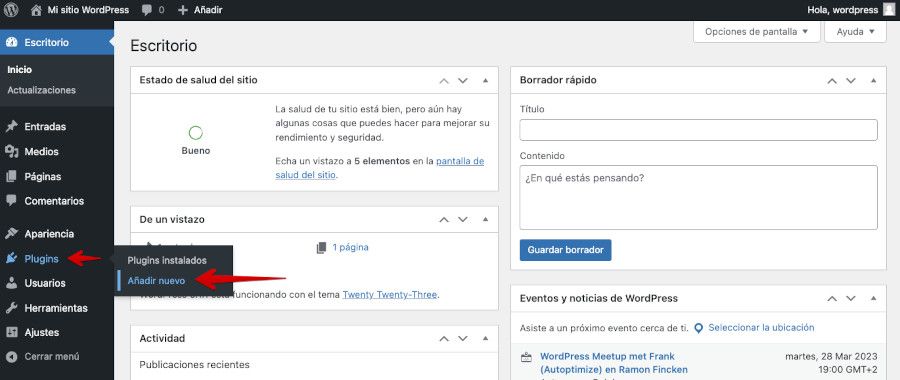900x380 pixels.
Task: Open pantalla de salud del sitio link
Action: pos(380,168)
